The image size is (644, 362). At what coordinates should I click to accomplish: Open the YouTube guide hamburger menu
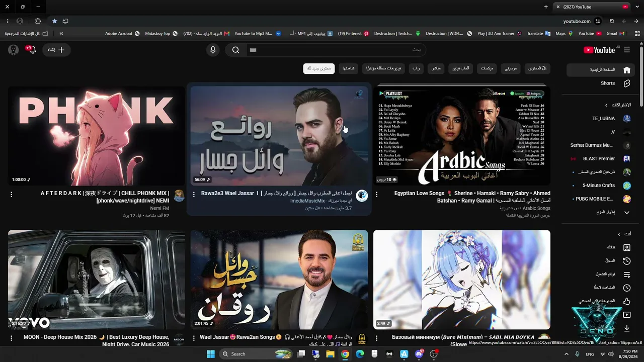(627, 50)
